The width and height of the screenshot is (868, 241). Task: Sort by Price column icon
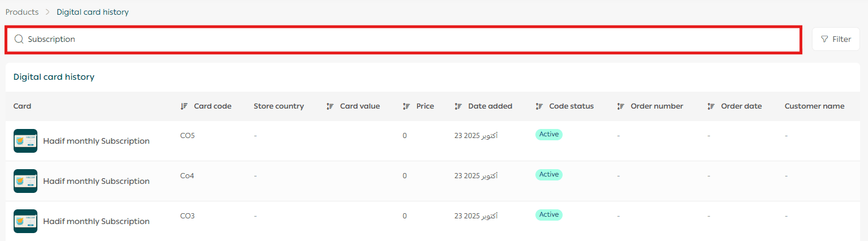(406, 106)
